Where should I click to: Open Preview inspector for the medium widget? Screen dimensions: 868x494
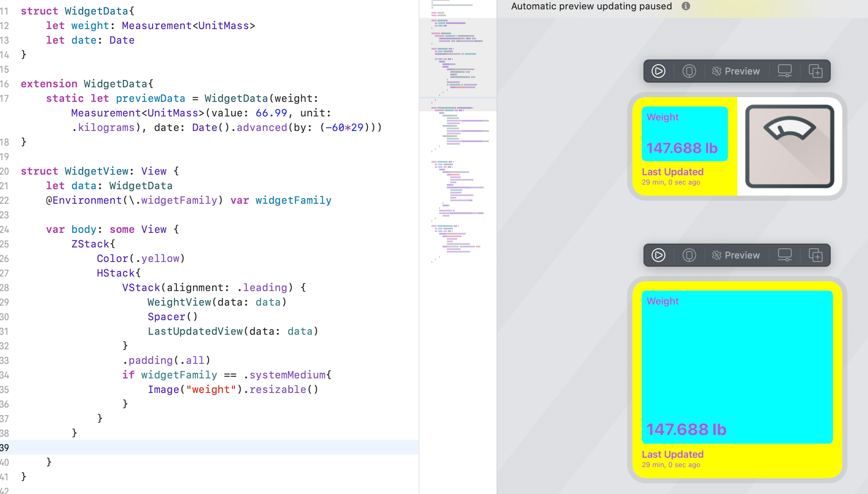[x=736, y=71]
